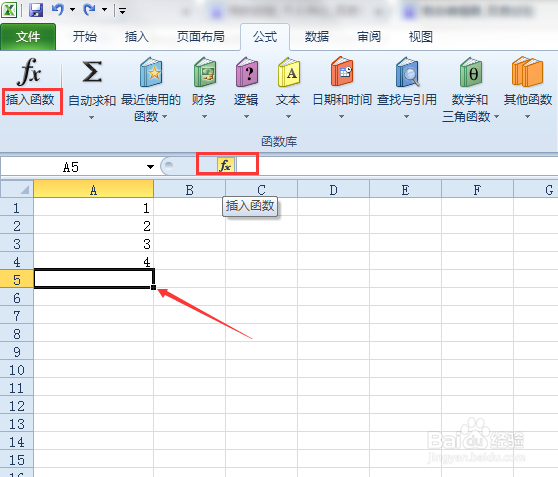Select row 10 header
The width and height of the screenshot is (558, 477).
click(x=17, y=369)
